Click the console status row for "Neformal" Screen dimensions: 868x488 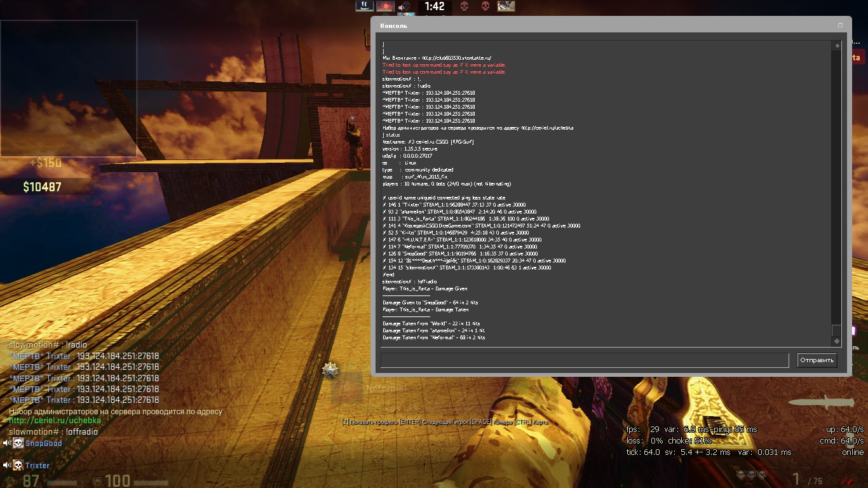point(461,247)
